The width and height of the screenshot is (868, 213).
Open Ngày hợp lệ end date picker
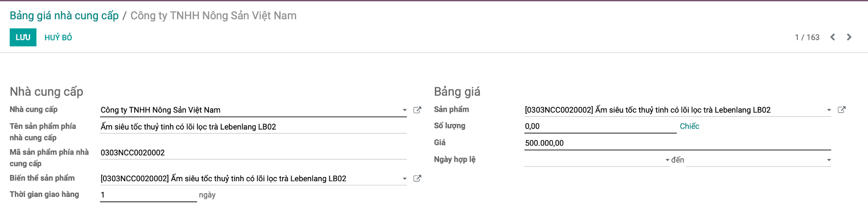[x=759, y=160]
